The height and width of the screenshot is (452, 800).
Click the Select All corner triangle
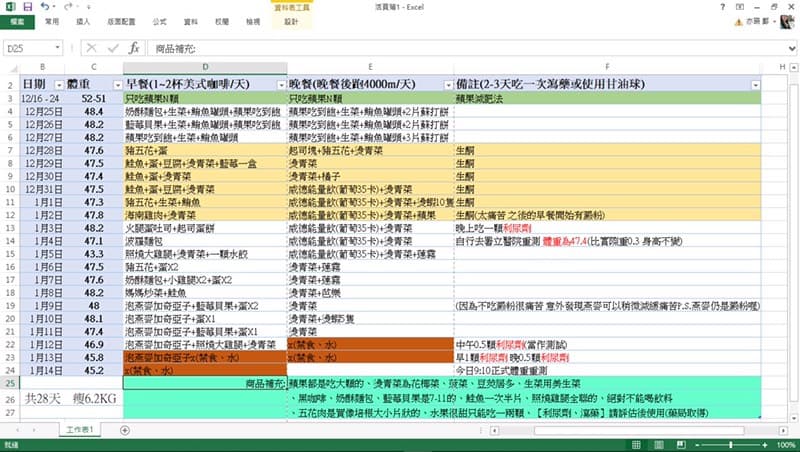[x=13, y=67]
